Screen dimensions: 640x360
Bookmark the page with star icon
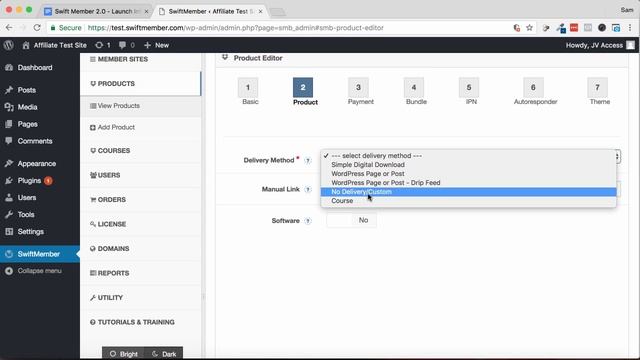coord(529,28)
